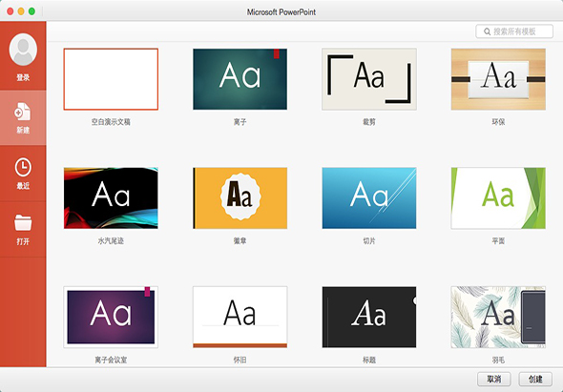Focus the 搜索所有模板 search field
Image resolution: width=563 pixels, height=392 pixels.
[514, 31]
